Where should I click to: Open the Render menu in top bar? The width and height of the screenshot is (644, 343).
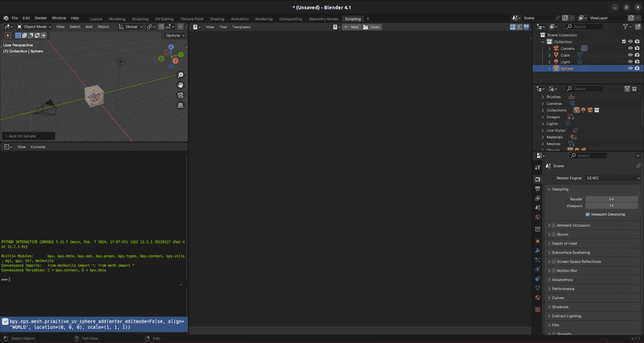41,18
